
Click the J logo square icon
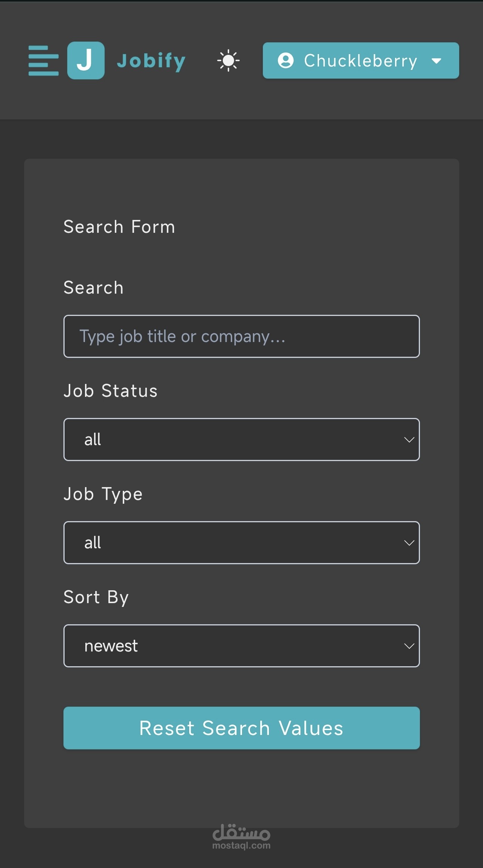click(86, 60)
